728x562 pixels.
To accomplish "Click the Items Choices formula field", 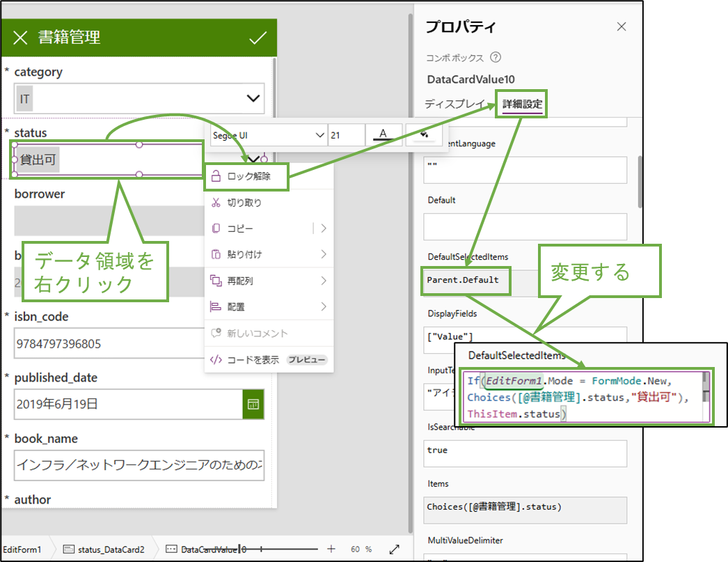I will [x=525, y=510].
